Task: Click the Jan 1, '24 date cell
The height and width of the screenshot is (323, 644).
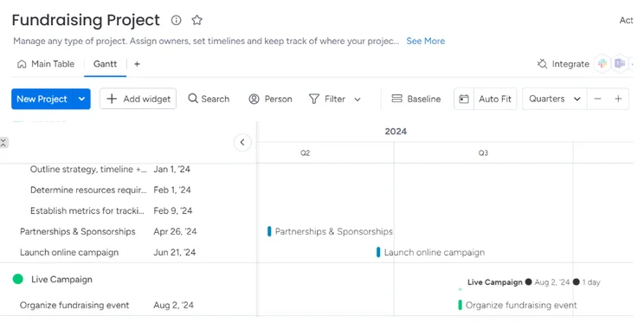Action: tap(171, 170)
